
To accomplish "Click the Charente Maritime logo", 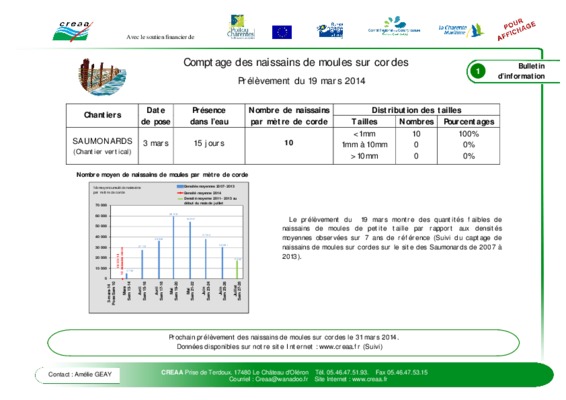I will pyautogui.click(x=461, y=30).
